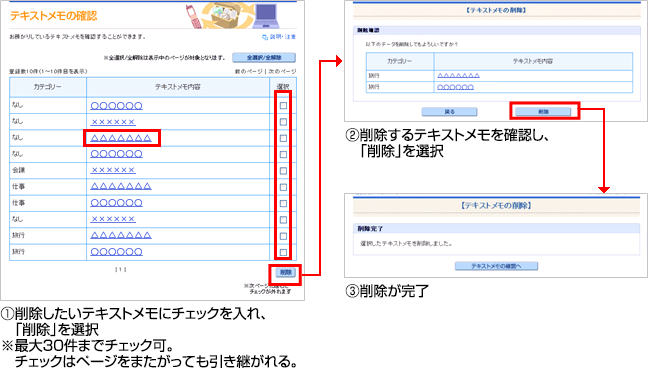This screenshot has height=368, width=648.
Task: Mark the 旅行 △△△△△△△ checkbox in the memo list
Action: tap(283, 236)
